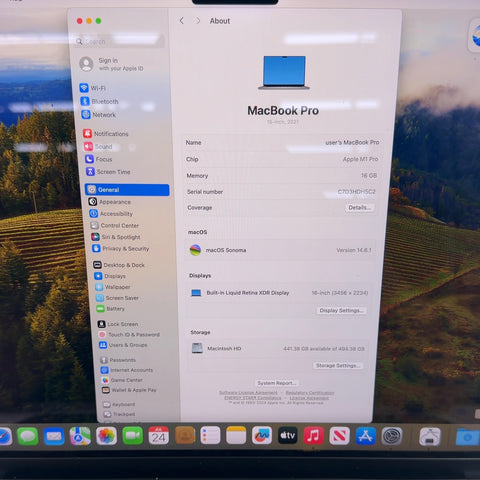Image resolution: width=480 pixels, height=480 pixels.
Task: Click the Search field in sidebar
Action: click(119, 41)
